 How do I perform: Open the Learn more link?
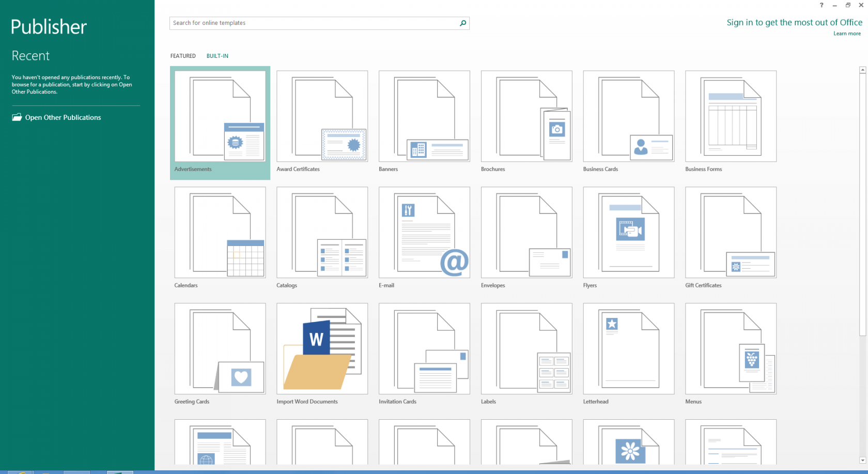click(x=847, y=34)
